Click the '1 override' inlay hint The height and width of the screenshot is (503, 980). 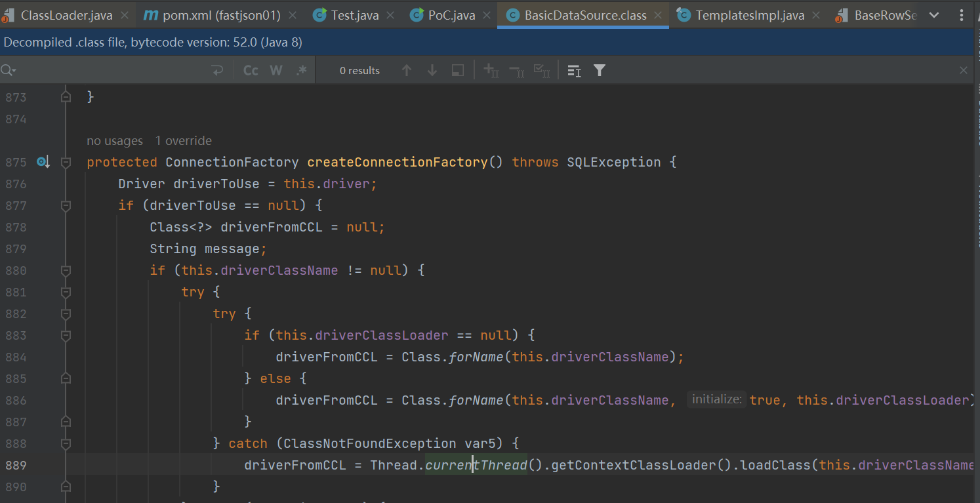(183, 141)
